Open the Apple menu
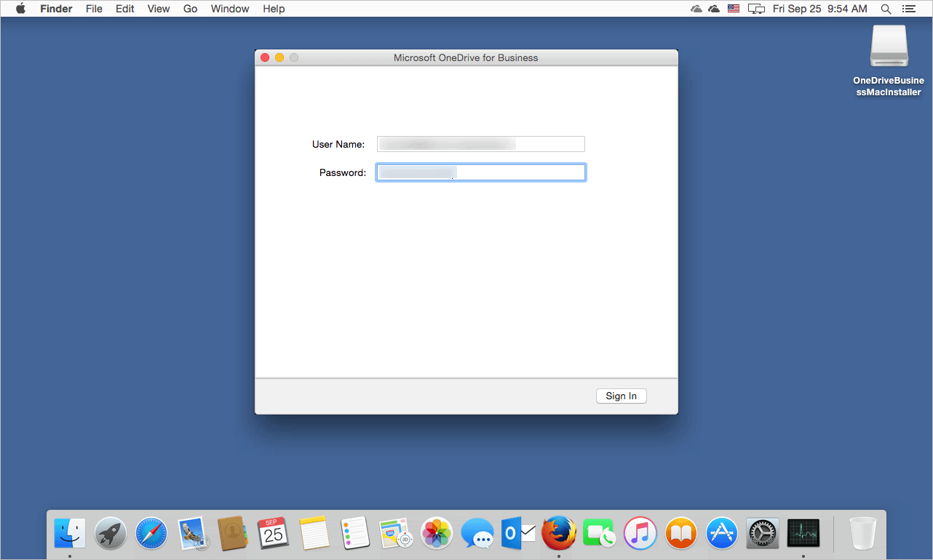 click(20, 9)
